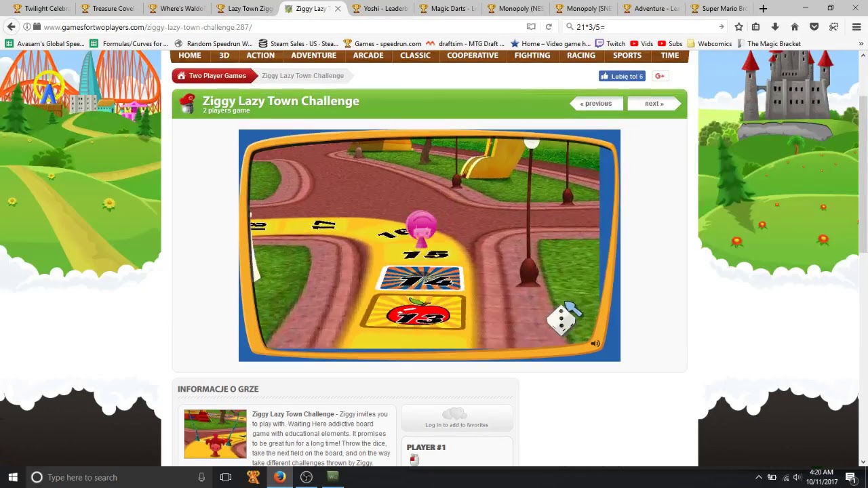
Task: Open the Avasam's Global Spee bookmark
Action: [45, 43]
